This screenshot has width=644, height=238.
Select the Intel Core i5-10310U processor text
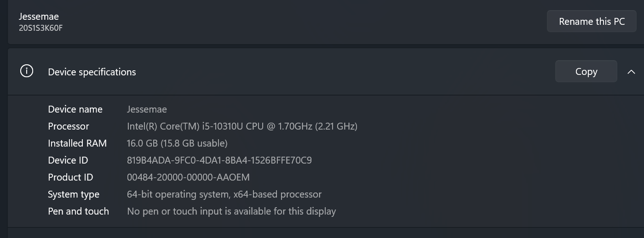click(x=242, y=126)
